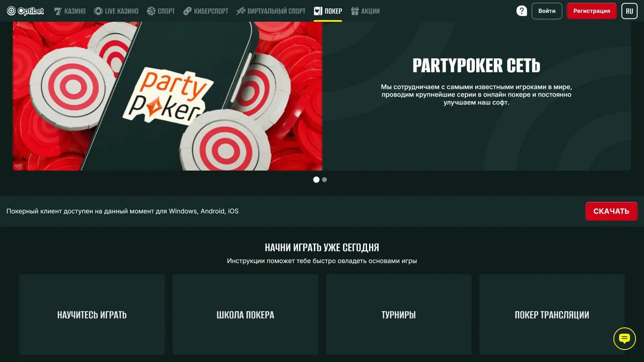Switch to the second carousel slide dot
Viewport: 644px width, 362px height.
pos(324,180)
